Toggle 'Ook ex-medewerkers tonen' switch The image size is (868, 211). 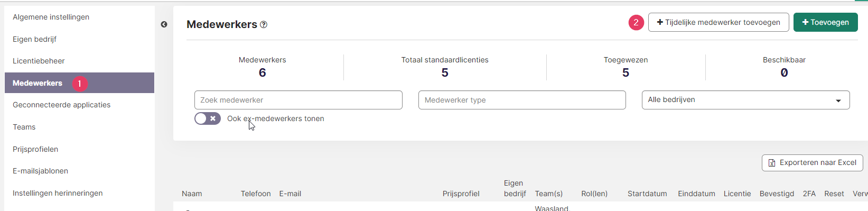click(x=208, y=118)
